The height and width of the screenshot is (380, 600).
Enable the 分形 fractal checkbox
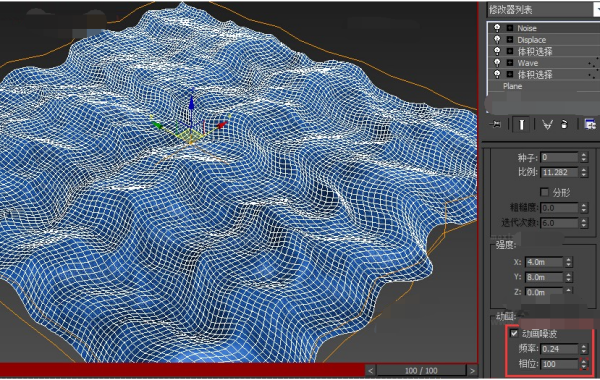[x=545, y=192]
